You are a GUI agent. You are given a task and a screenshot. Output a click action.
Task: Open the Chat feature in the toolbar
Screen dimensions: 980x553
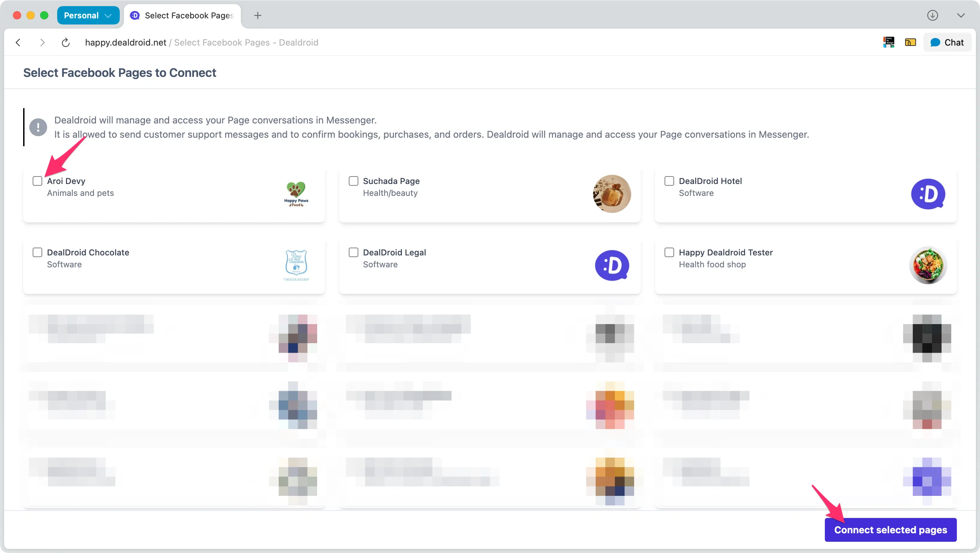pyautogui.click(x=947, y=42)
